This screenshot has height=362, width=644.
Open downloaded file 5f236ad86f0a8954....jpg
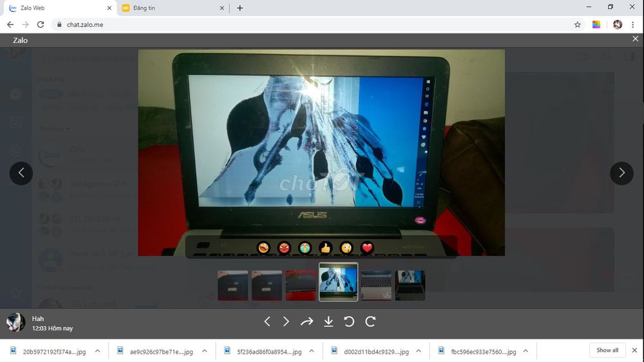click(x=263, y=351)
